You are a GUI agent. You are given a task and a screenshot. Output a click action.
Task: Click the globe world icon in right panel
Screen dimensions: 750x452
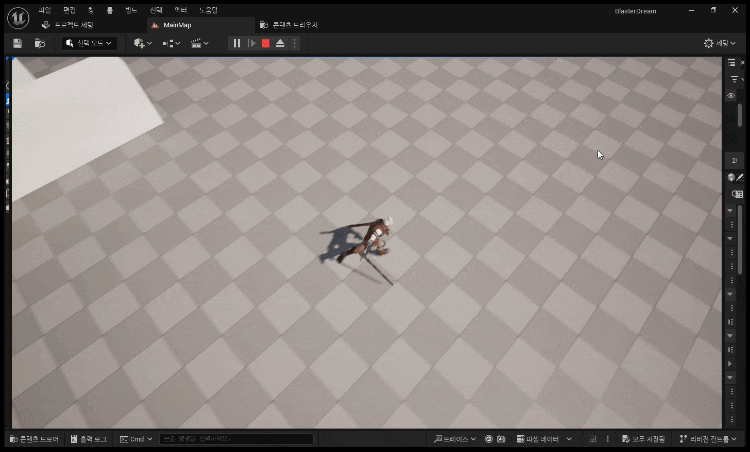click(731, 177)
